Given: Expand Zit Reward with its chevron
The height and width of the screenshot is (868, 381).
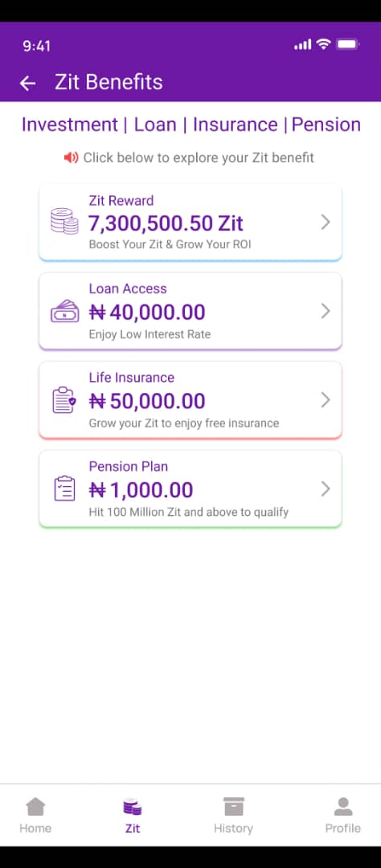Looking at the screenshot, I should pos(326,223).
